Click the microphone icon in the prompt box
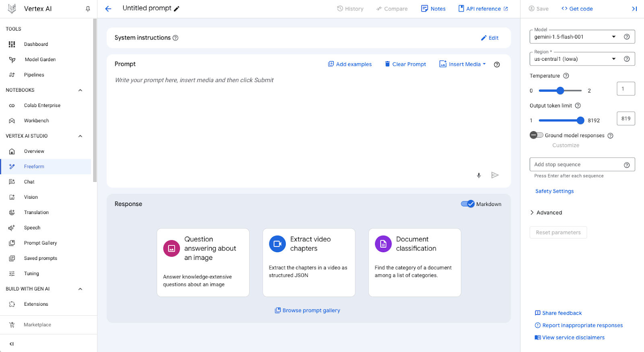 point(479,175)
